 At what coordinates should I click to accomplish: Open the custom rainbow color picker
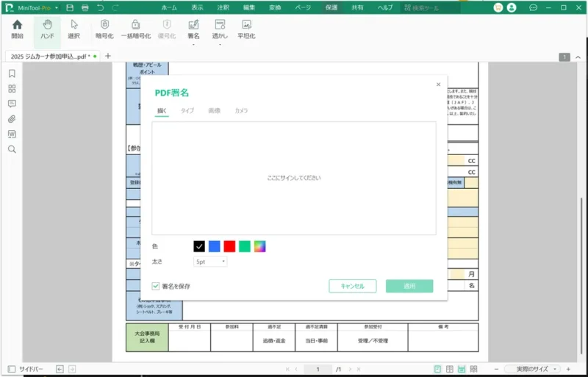pos(260,246)
